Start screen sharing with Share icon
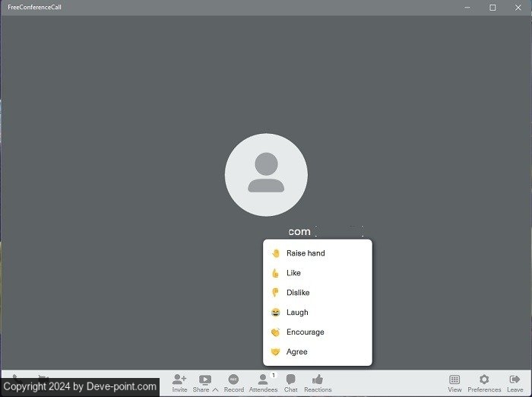Viewport: 532px width, 397px height. pyautogui.click(x=204, y=379)
